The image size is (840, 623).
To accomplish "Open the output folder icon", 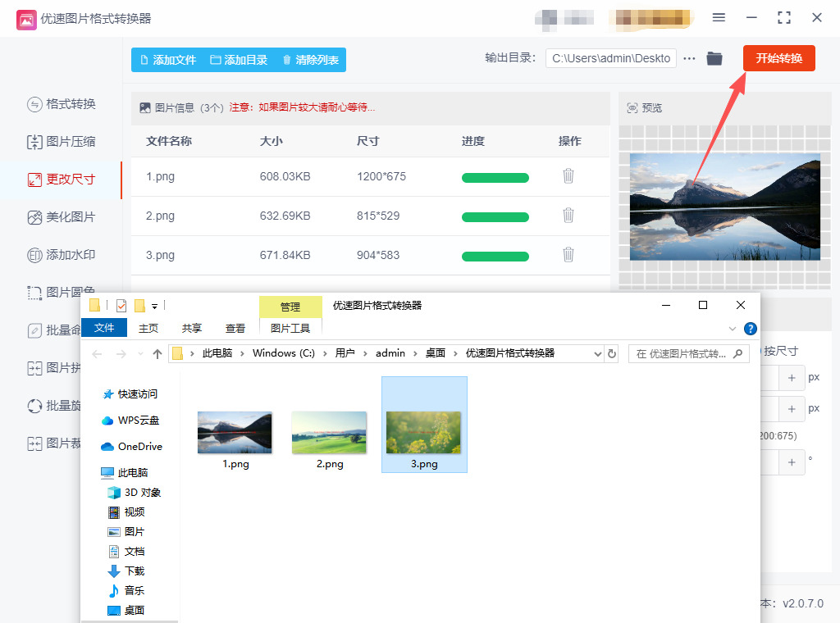I will [714, 58].
